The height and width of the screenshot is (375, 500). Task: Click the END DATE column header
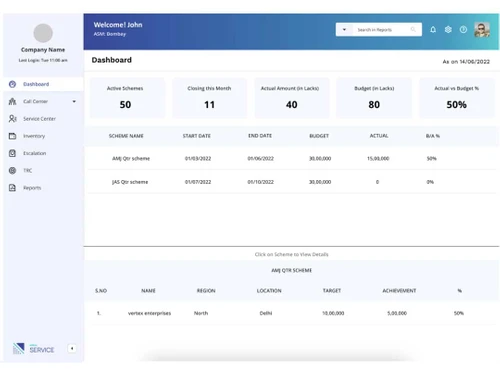coord(260,136)
